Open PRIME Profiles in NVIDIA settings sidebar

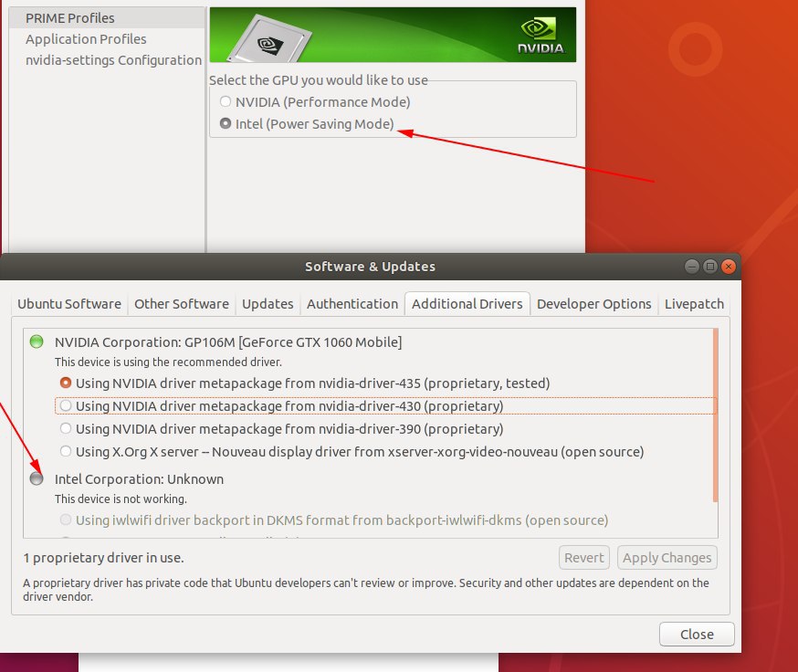[107, 18]
